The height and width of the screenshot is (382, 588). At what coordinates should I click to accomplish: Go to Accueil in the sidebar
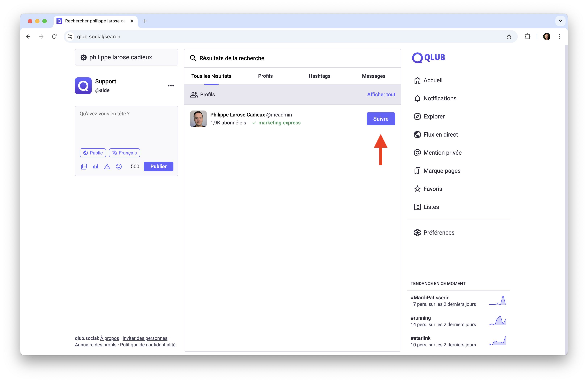coord(428,80)
